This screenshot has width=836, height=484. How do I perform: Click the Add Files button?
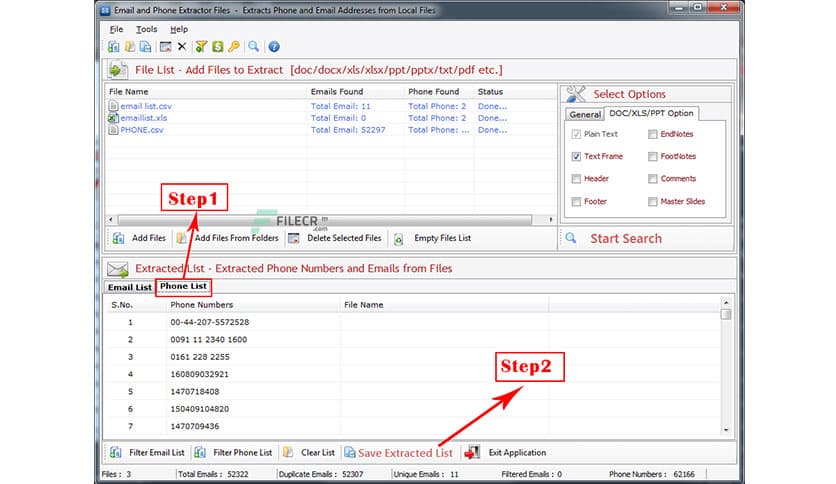(x=140, y=238)
